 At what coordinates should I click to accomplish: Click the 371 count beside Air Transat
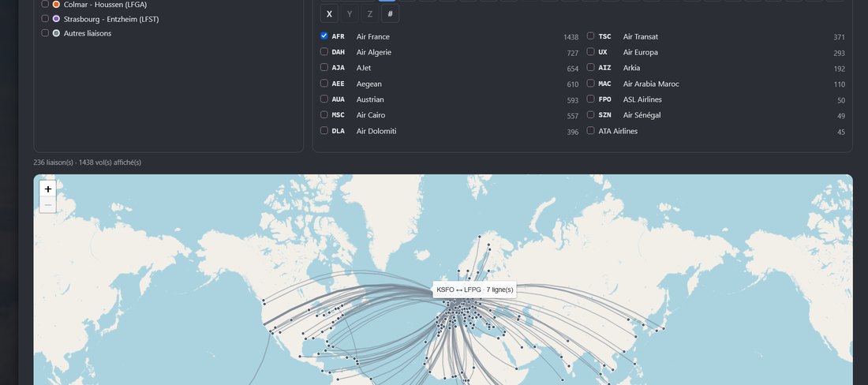840,37
